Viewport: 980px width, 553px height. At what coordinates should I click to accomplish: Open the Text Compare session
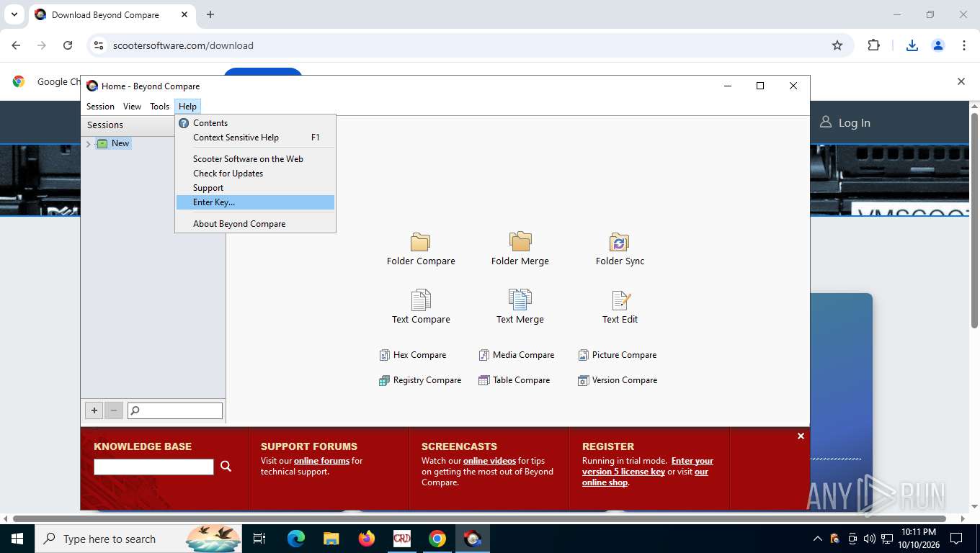tap(421, 307)
